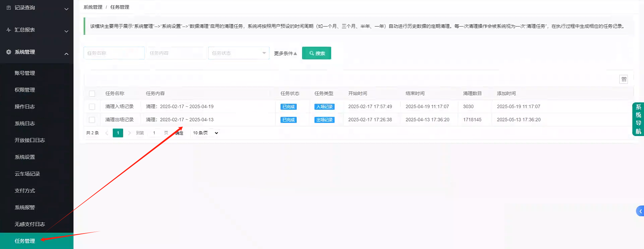The width and height of the screenshot is (644, 249).
Task: Open 系统日志 in sidebar
Action: coord(25,123)
